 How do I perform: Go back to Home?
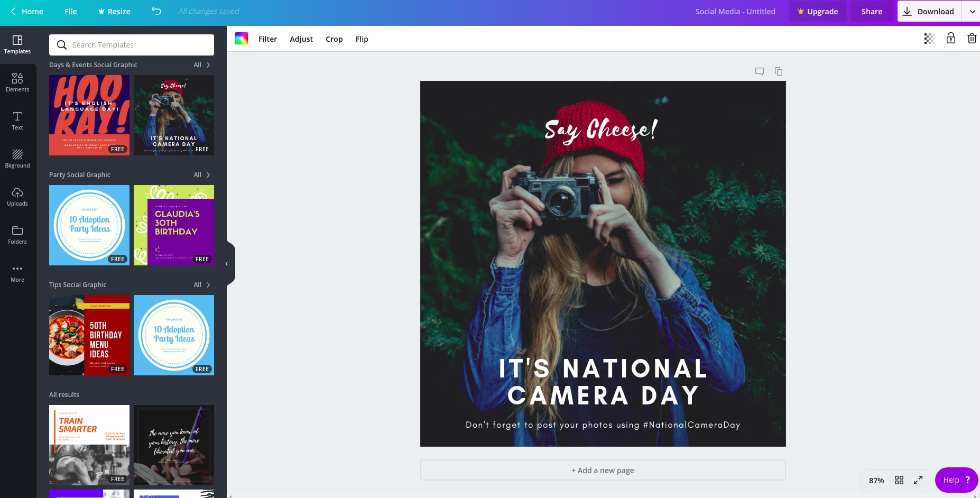[26, 11]
